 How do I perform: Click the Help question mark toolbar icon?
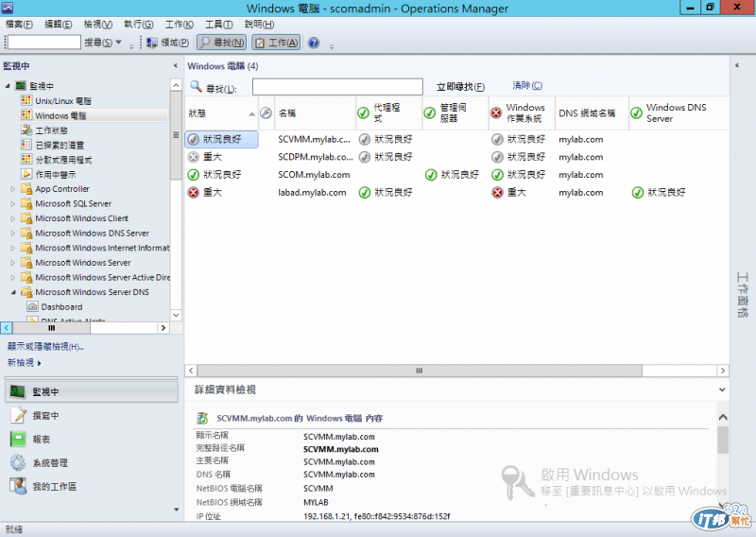point(314,43)
